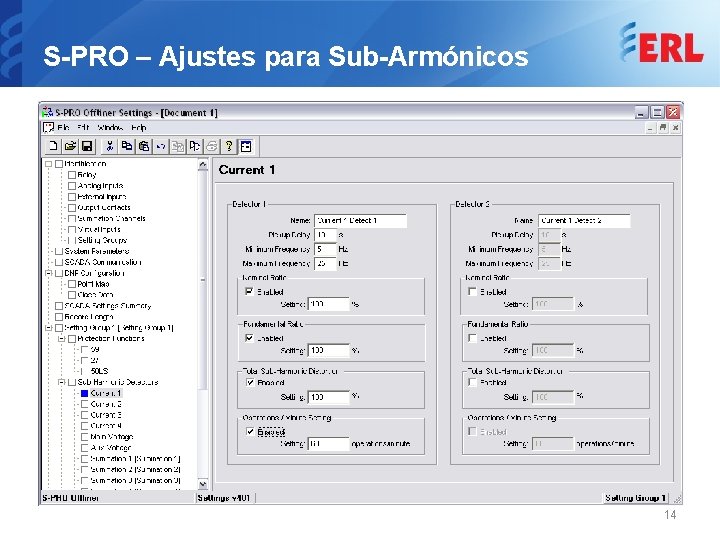Screen dimensions: 720x540
Task: Select protection function 27 in tree
Action: (x=95, y=360)
